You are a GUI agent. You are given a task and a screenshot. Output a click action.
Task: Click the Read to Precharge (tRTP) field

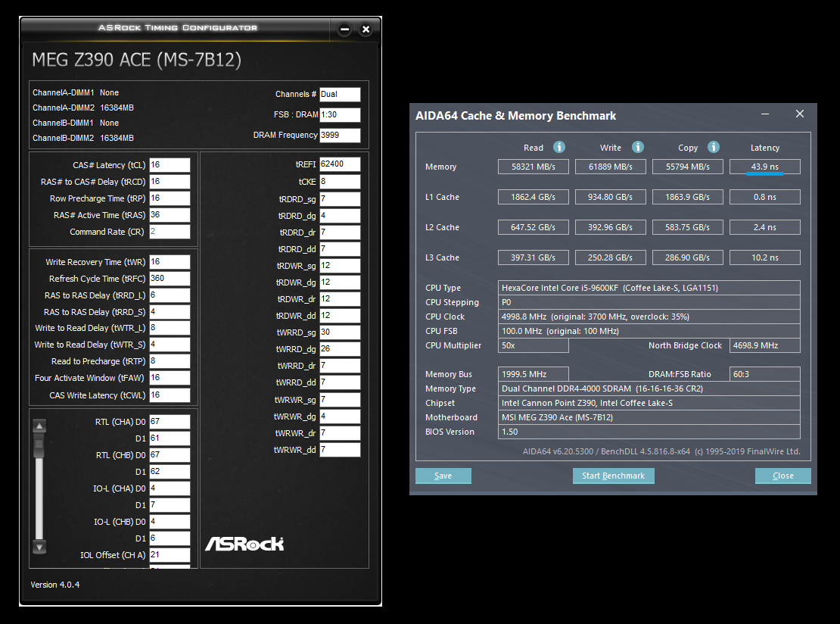tap(170, 360)
